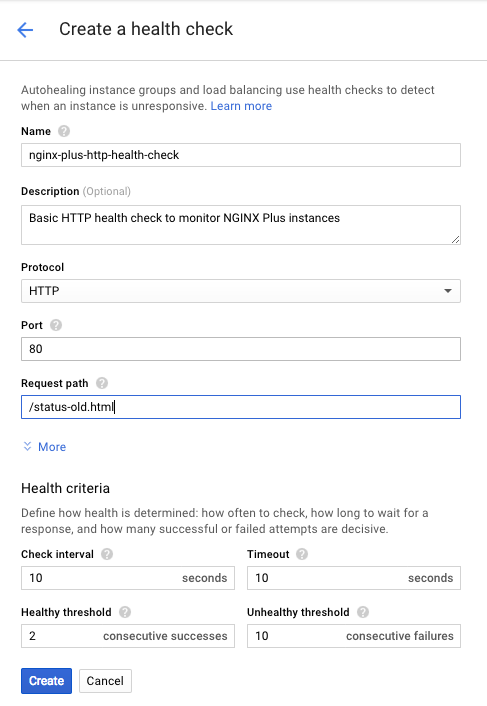The height and width of the screenshot is (706, 487).
Task: Click the Cancel button
Action: coord(105,681)
